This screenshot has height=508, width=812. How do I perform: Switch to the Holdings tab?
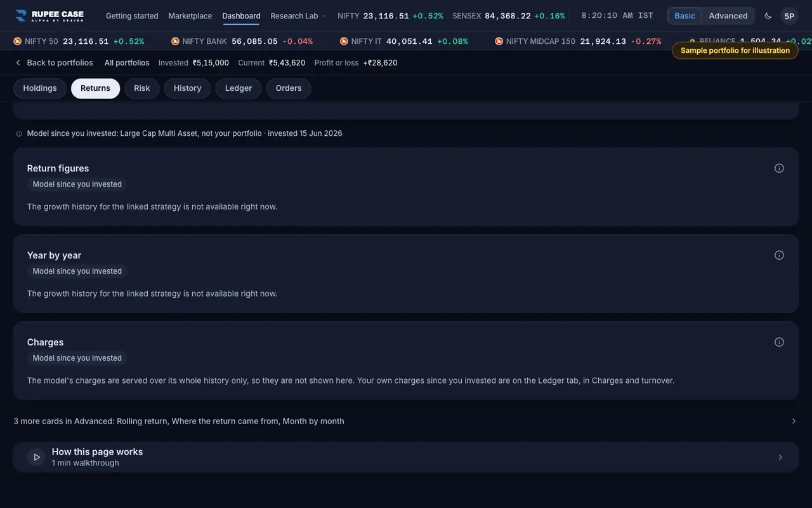(40, 88)
